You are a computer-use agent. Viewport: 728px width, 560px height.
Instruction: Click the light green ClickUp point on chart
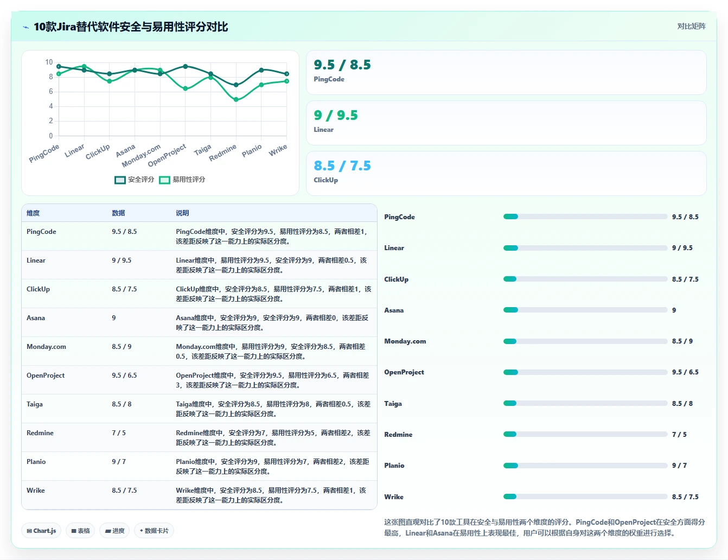110,81
